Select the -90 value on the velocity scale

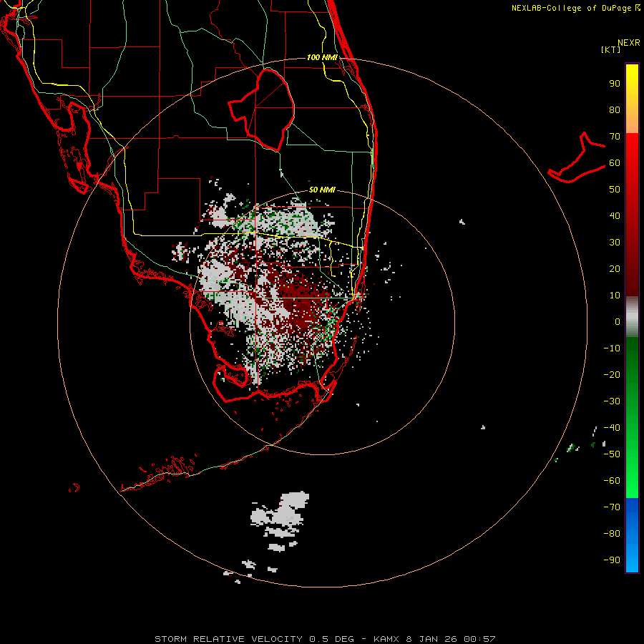(612, 560)
